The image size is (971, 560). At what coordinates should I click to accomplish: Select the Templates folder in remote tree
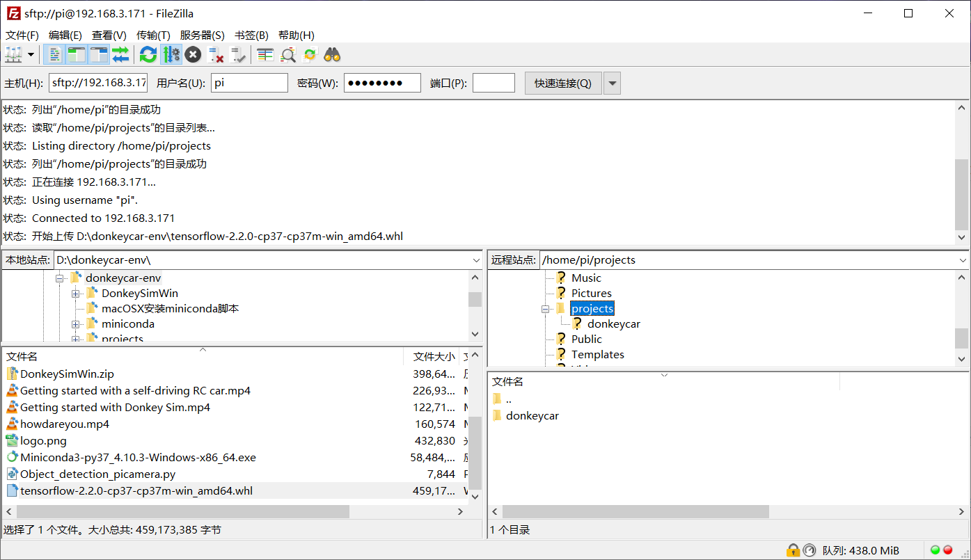[598, 355]
